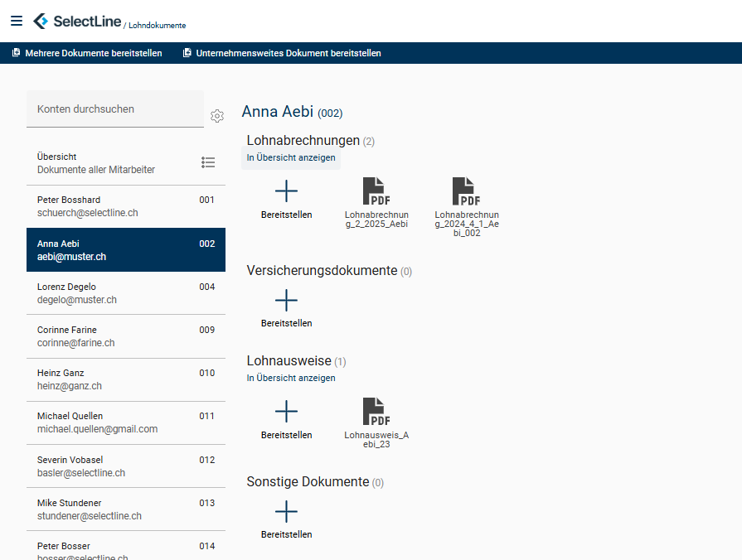Open PDF icon Lohnausweis_Aebi_23
Viewport: 742px width, 560px height.
tap(376, 412)
